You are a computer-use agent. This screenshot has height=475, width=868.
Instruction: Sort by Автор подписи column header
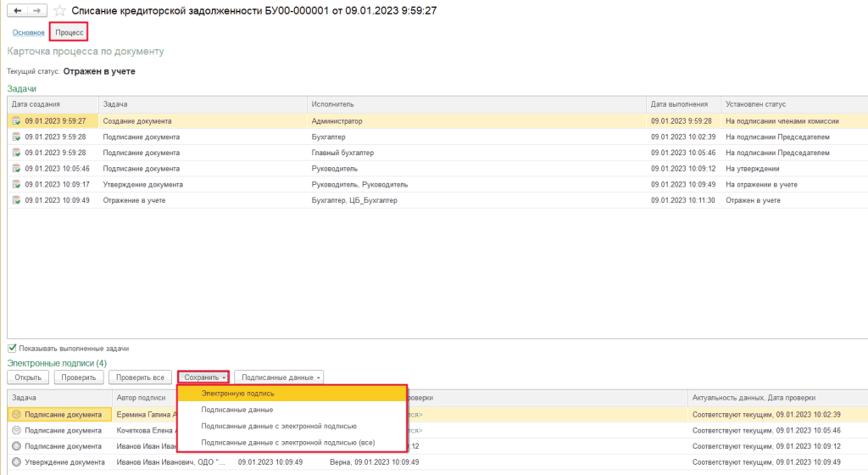click(145, 398)
